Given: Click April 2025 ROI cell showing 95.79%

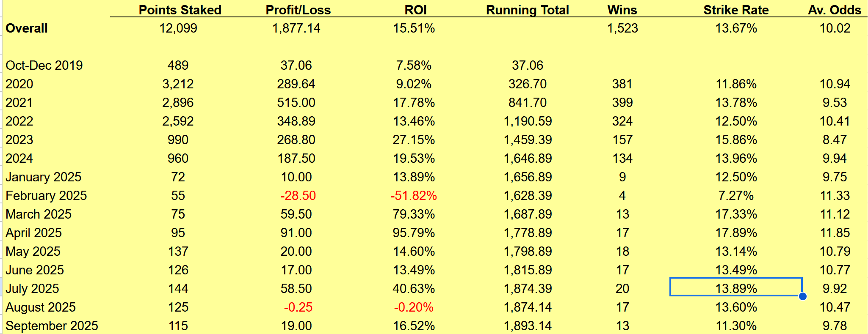Looking at the screenshot, I should click(414, 233).
